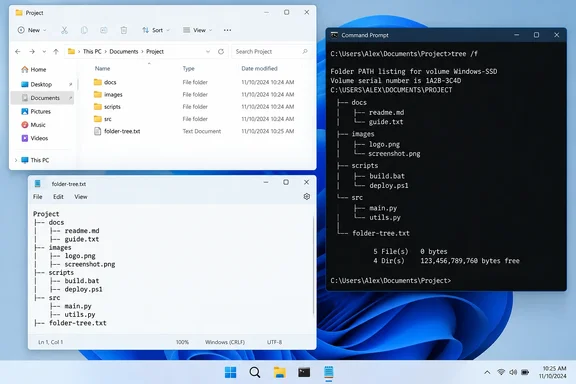
Task: Click the Type column header
Action: (x=188, y=68)
